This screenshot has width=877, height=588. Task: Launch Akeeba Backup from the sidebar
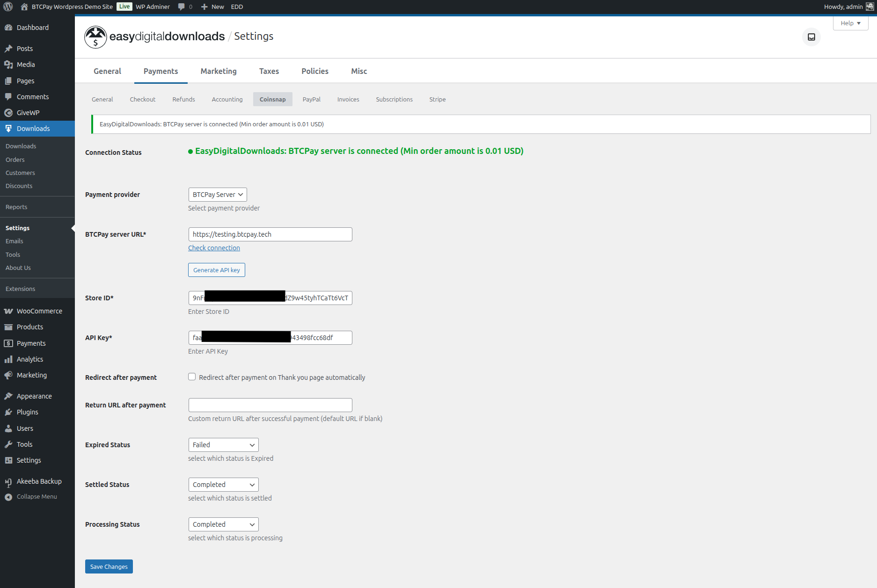pos(39,481)
